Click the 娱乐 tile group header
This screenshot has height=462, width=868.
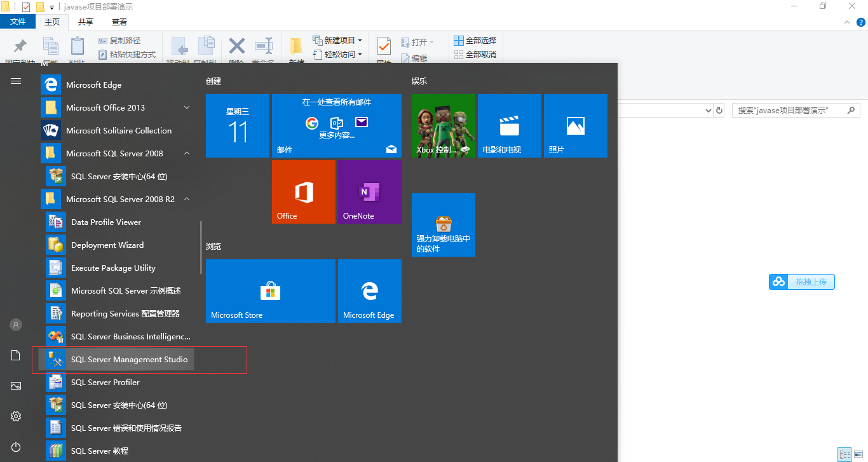(419, 81)
